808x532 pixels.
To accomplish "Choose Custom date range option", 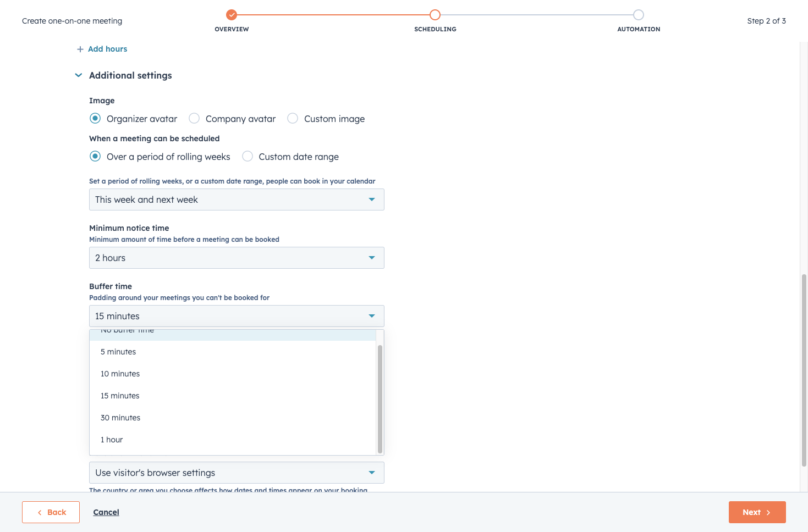I will pyautogui.click(x=248, y=157).
